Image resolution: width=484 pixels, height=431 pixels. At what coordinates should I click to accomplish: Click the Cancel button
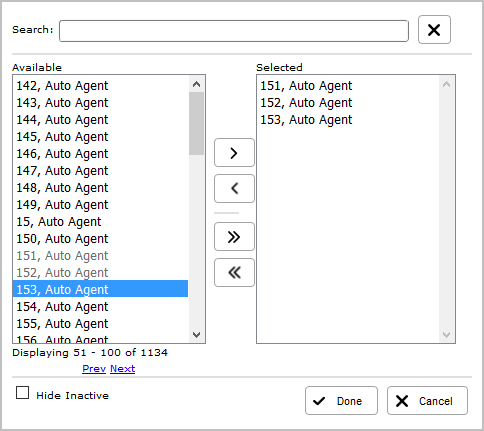click(427, 401)
